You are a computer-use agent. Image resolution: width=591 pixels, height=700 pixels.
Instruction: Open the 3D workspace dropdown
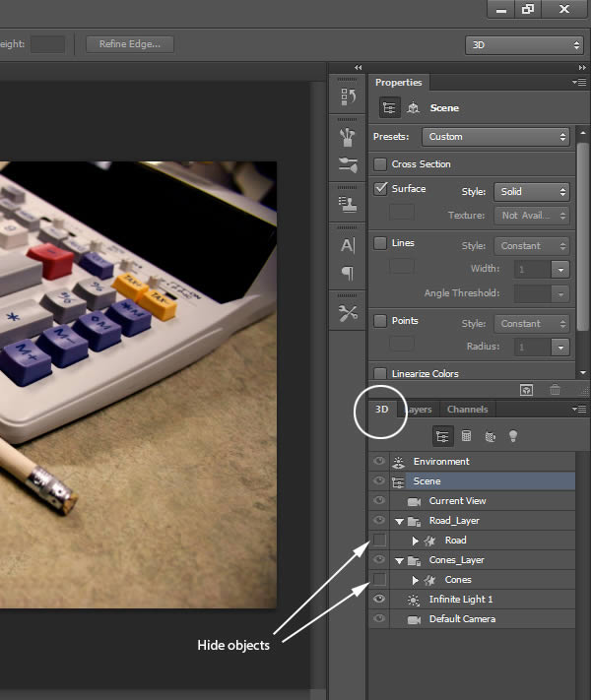[524, 45]
